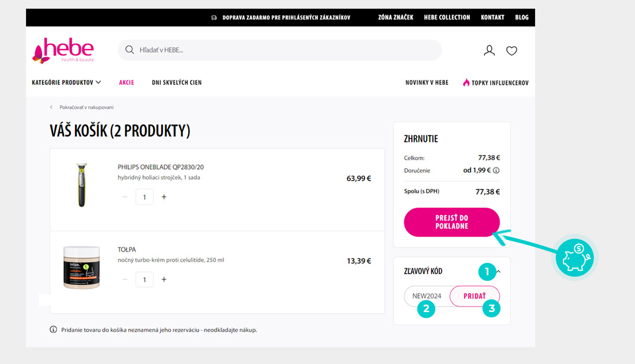Open Dni skvelých cien menu item
Screen dimensions: 635x364
click(177, 82)
